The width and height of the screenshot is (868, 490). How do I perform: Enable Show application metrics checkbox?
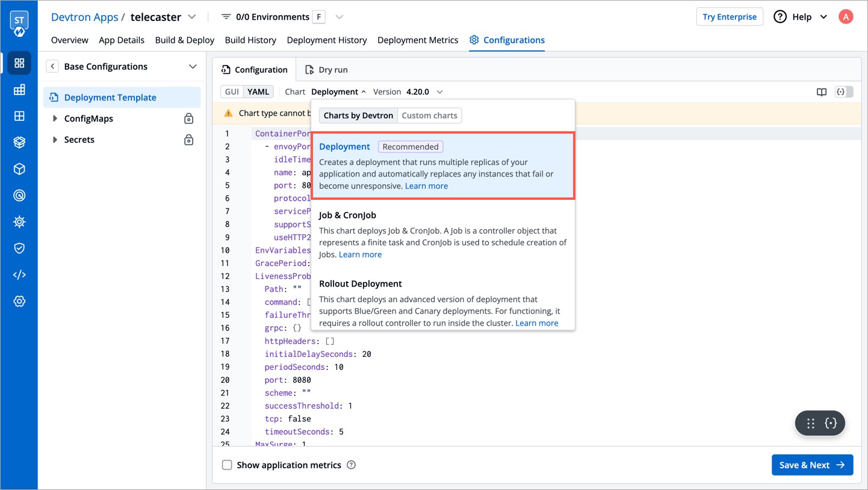point(227,465)
